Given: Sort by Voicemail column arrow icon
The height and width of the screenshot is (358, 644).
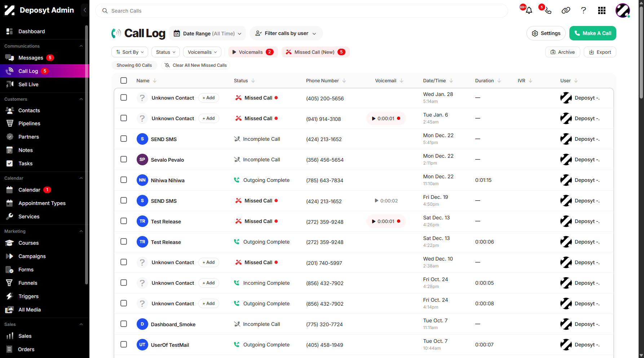Looking at the screenshot, I should [x=402, y=80].
